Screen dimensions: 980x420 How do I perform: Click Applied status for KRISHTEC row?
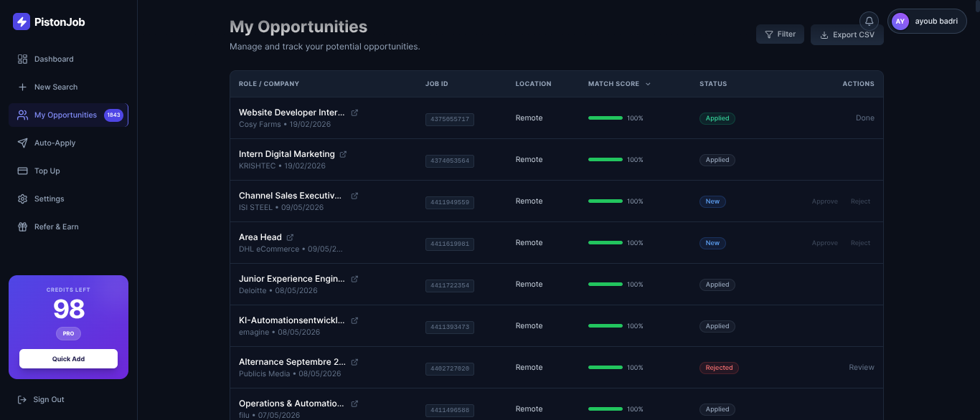coord(717,160)
